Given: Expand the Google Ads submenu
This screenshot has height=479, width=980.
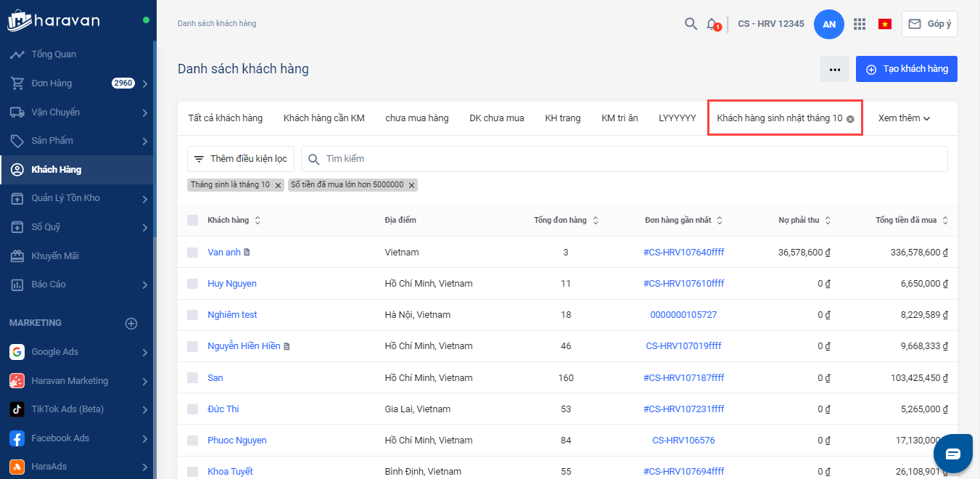Looking at the screenshot, I should (x=145, y=353).
